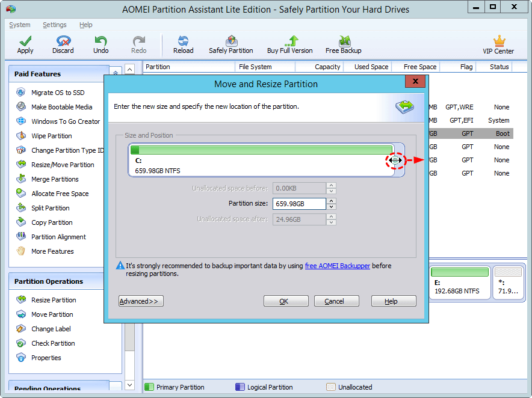The image size is (532, 398).
Task: Open the System menu
Action: coord(20,25)
